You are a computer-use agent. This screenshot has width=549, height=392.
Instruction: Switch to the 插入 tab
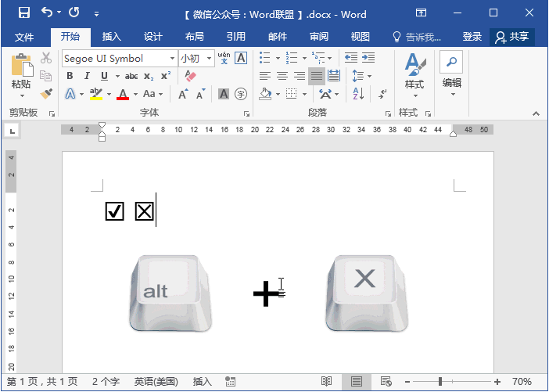(x=111, y=37)
